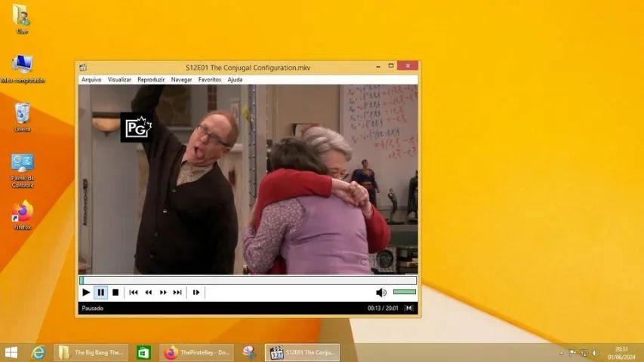This screenshot has height=362, width=644.
Task: Click S12E01 The Conju... taskbar item
Action: click(302, 352)
